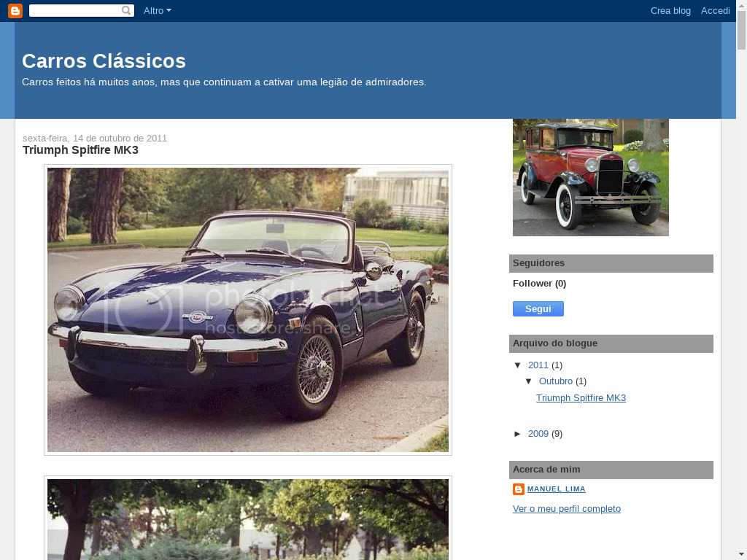
Task: Open the Altro dropdown menu
Action: coord(158,10)
